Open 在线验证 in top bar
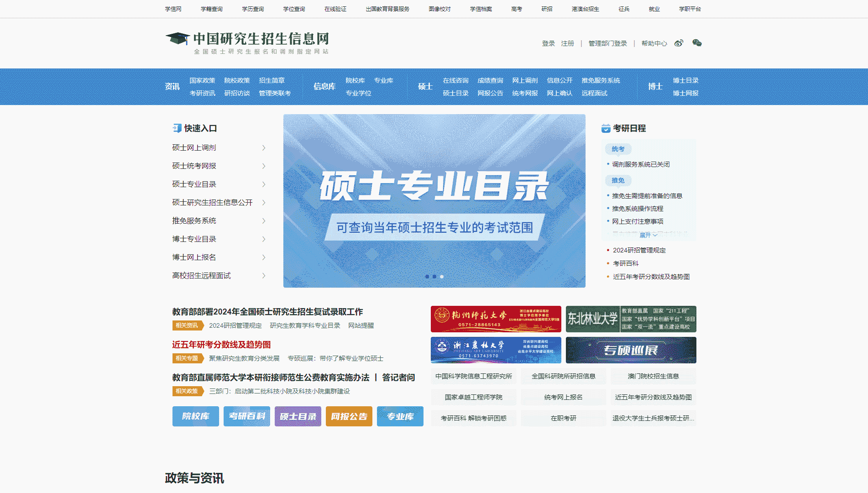 (x=335, y=9)
